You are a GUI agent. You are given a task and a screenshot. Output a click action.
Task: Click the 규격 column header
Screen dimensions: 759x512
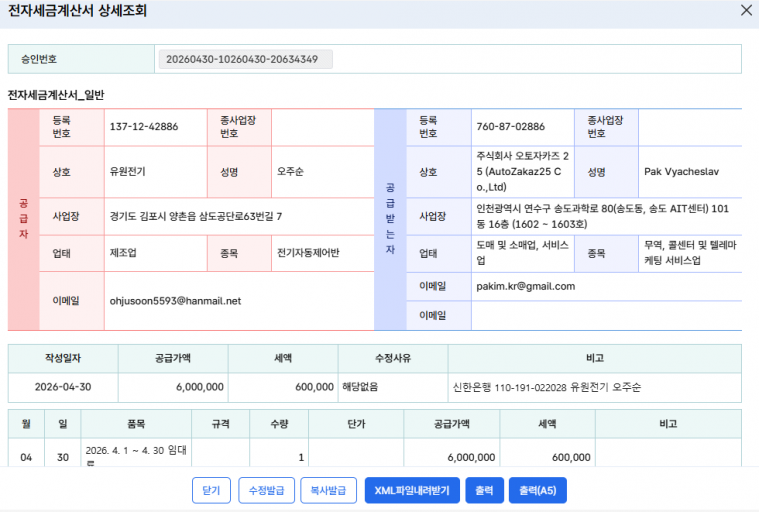[221, 424]
